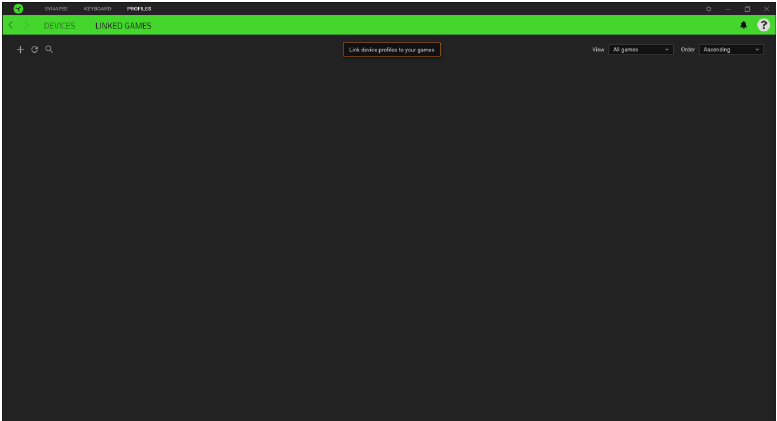Select the Profiles tab
Viewport: 777px width, 421px height.
click(139, 9)
